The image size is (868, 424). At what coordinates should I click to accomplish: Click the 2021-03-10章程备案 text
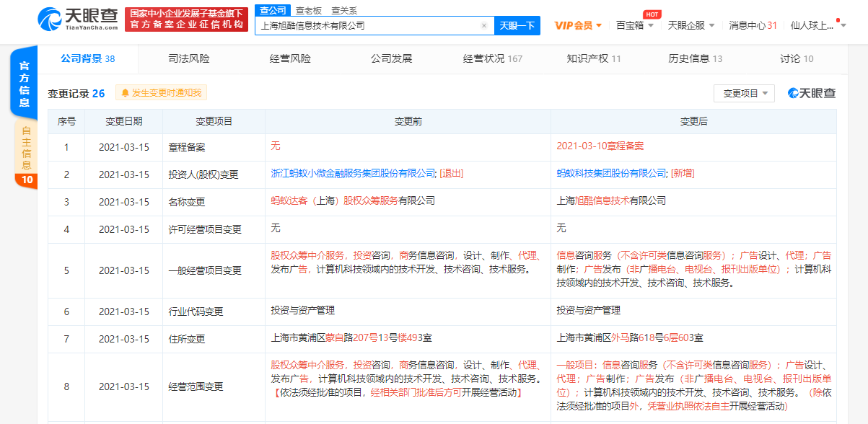[600, 146]
